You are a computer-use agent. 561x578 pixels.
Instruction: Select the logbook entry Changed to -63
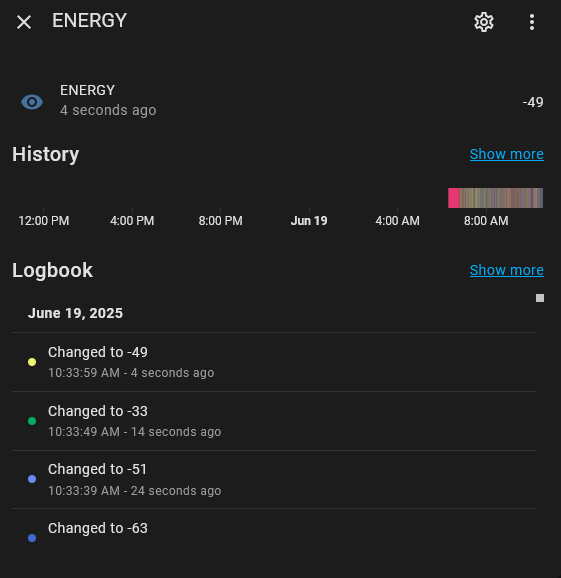point(274,538)
